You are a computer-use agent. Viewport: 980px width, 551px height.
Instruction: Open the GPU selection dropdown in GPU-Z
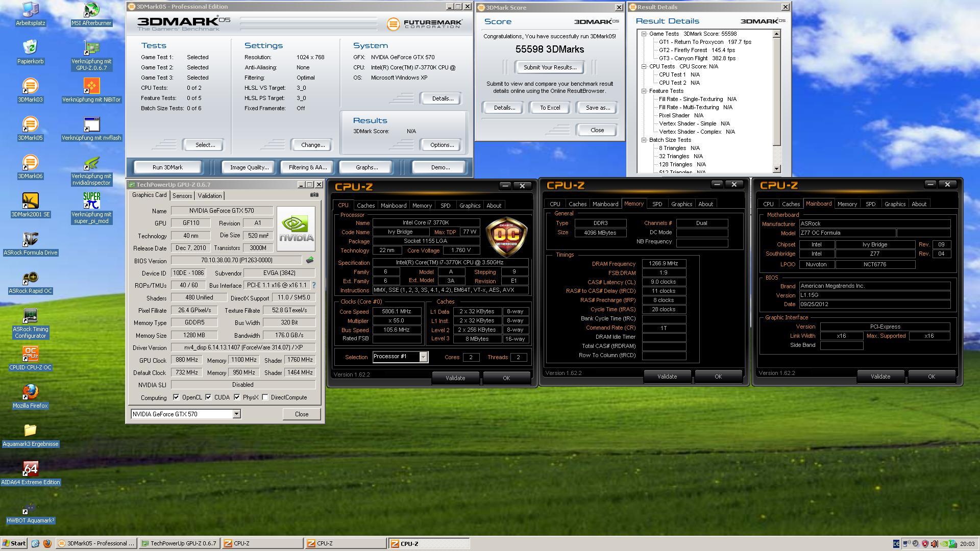pos(236,414)
